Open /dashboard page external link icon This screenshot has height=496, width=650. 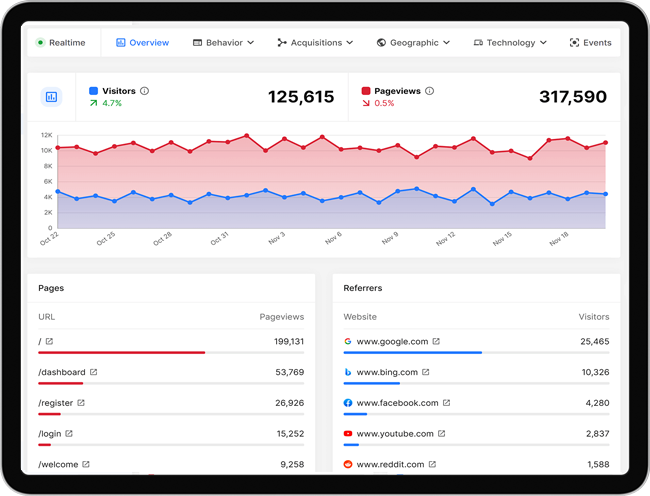[94, 372]
